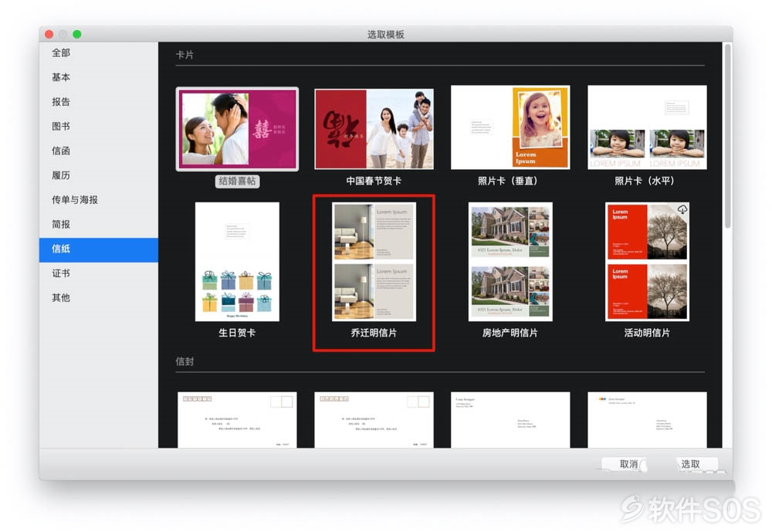Select the third plain envelope template
772x532 pixels.
(510, 420)
